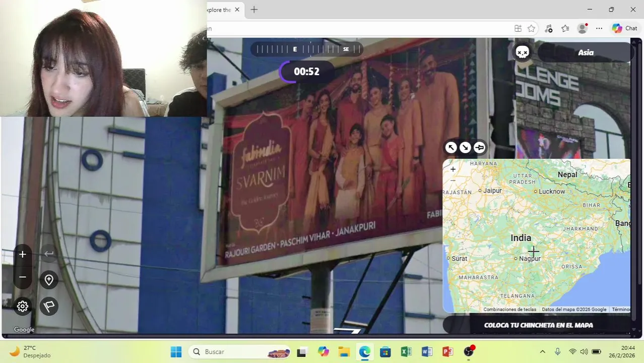Click Nepal label on the map
The width and height of the screenshot is (644, 363).
[x=567, y=174]
